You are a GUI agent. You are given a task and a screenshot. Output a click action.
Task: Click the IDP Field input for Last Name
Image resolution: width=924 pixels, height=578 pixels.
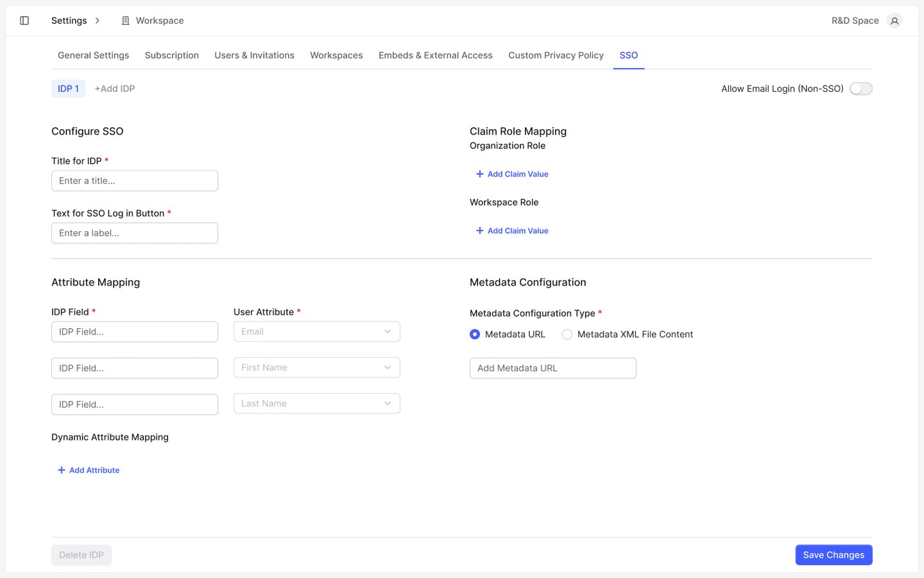(135, 405)
